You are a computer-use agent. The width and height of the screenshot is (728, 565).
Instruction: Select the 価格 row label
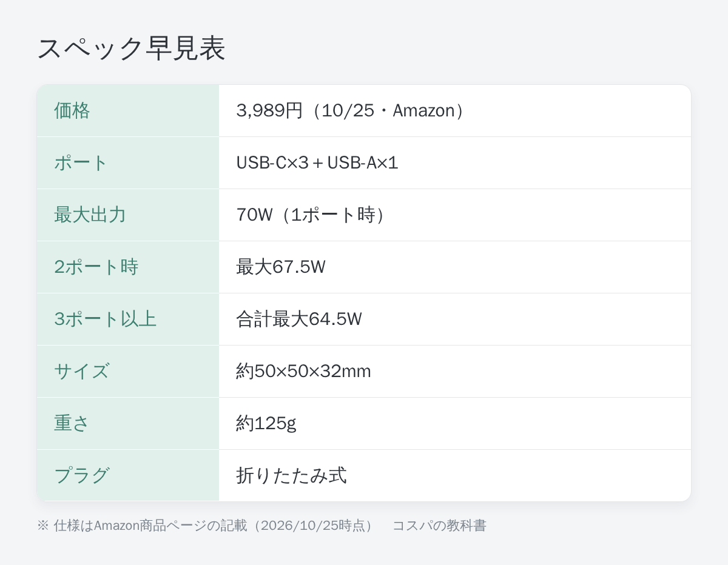72,110
